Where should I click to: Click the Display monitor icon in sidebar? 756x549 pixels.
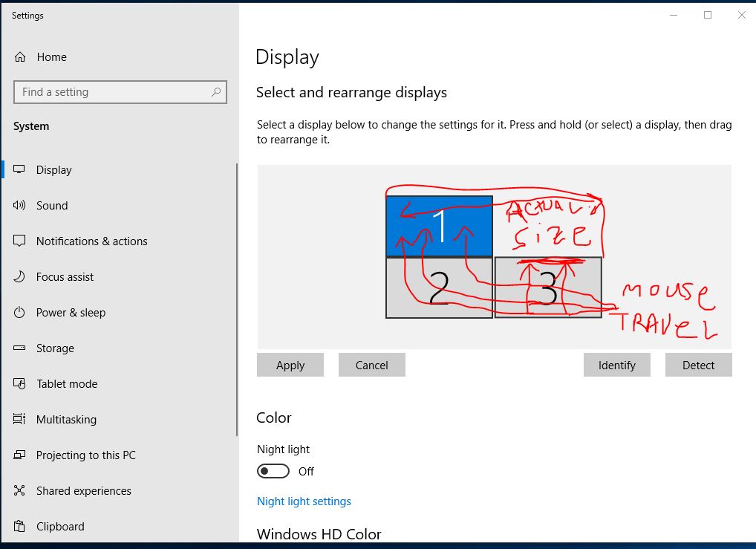point(19,169)
